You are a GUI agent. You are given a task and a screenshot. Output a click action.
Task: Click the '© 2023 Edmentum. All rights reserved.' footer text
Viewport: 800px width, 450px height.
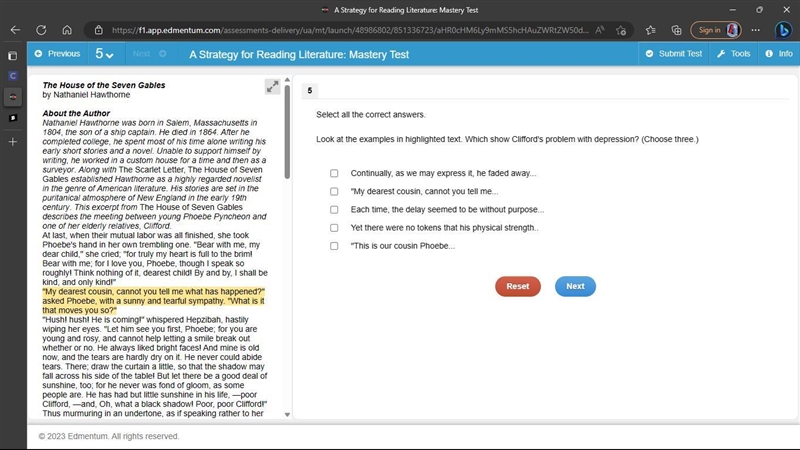coord(109,436)
